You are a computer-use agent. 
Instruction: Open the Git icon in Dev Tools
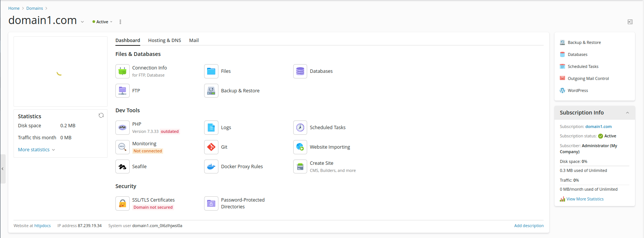pos(211,147)
